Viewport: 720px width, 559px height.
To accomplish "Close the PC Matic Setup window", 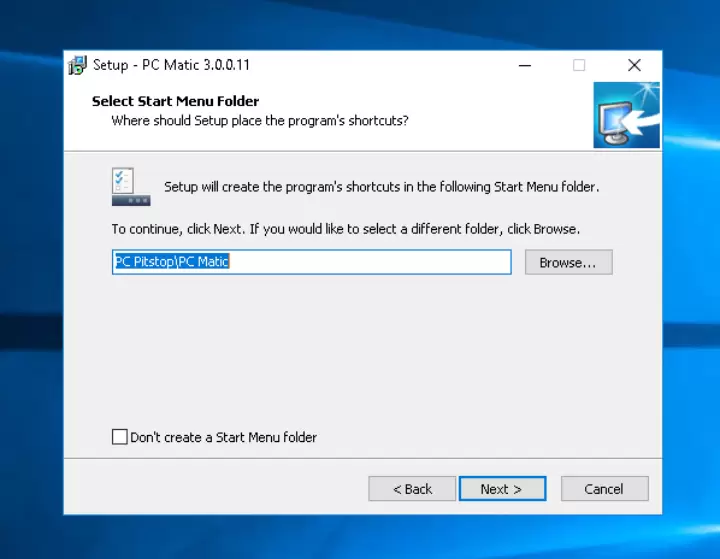I will (x=634, y=65).
